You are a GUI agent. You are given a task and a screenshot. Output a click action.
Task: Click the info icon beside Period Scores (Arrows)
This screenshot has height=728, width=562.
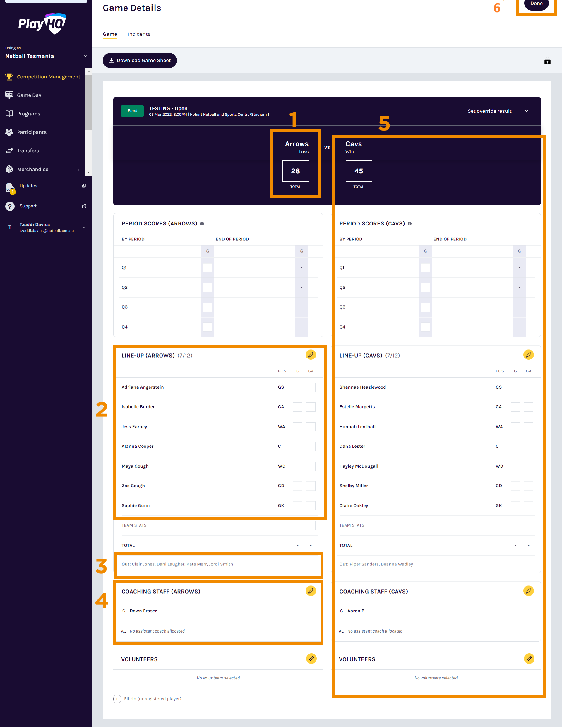click(x=202, y=224)
